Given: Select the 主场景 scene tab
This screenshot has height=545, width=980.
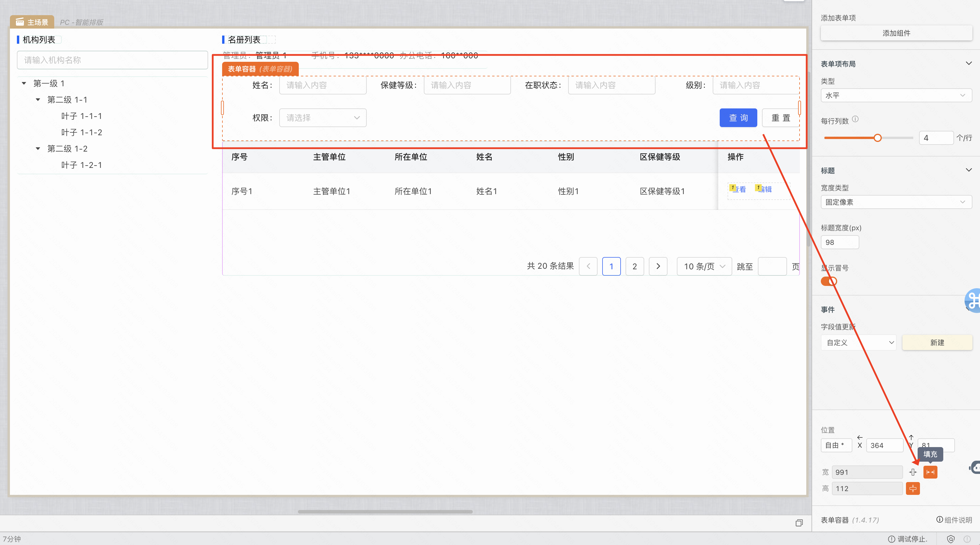Looking at the screenshot, I should (x=32, y=22).
